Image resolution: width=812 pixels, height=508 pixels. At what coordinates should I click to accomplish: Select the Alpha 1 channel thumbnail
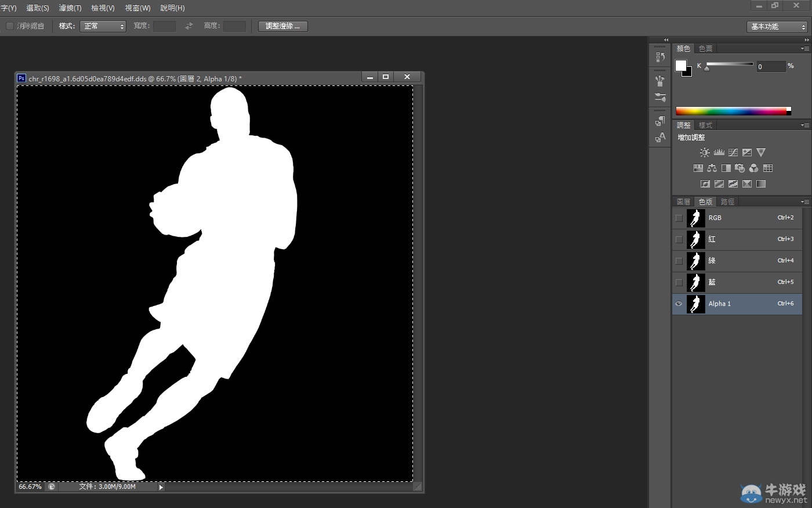point(695,304)
